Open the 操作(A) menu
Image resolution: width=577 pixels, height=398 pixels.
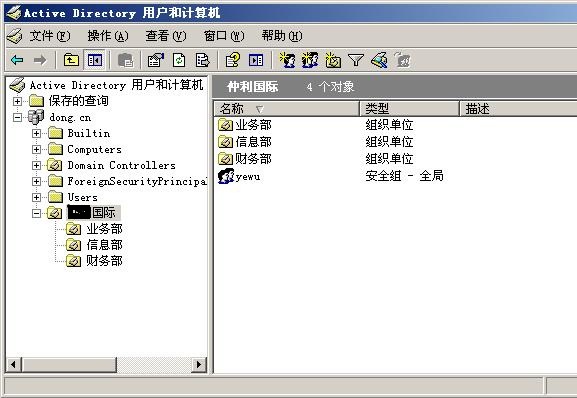pos(108,36)
